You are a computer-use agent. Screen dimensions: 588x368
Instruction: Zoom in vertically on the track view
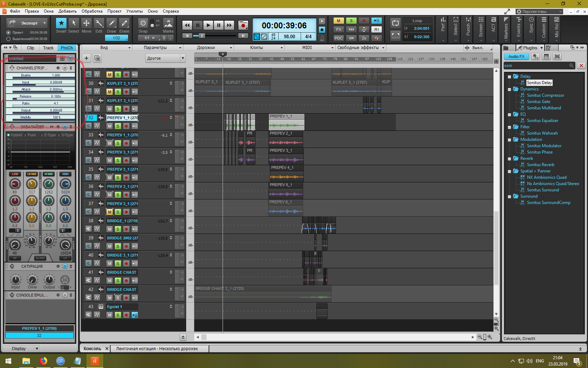pos(496,328)
